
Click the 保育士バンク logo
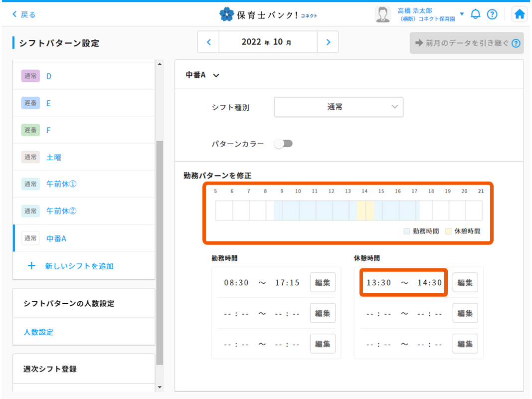click(x=268, y=14)
